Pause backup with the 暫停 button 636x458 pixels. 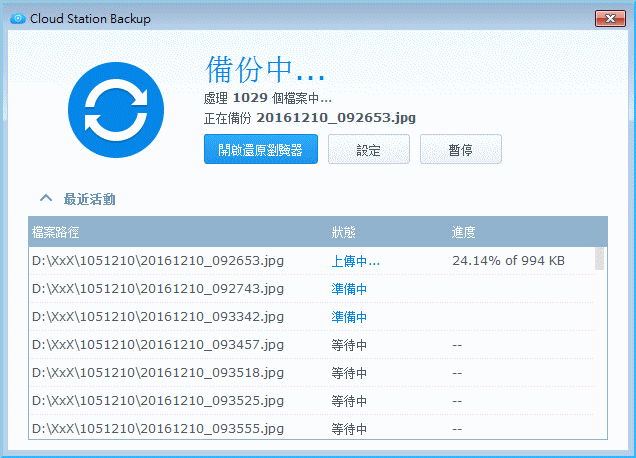[461, 149]
